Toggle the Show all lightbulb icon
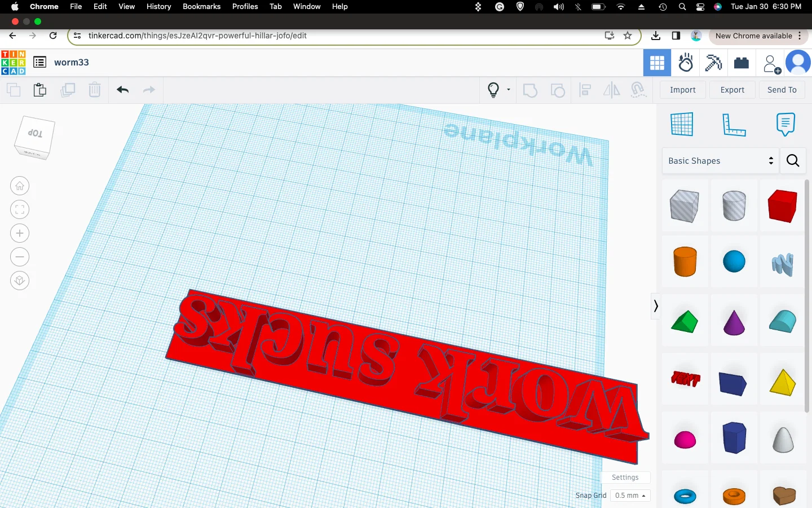This screenshot has width=812, height=508. click(x=493, y=90)
